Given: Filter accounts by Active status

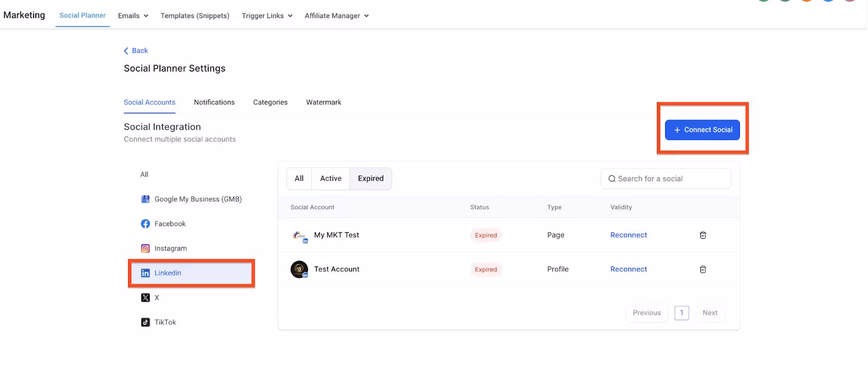Looking at the screenshot, I should [331, 179].
